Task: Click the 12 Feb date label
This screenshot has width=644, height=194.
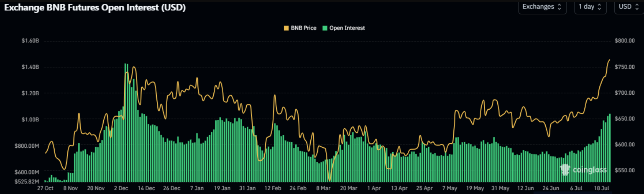Action: (x=273, y=189)
